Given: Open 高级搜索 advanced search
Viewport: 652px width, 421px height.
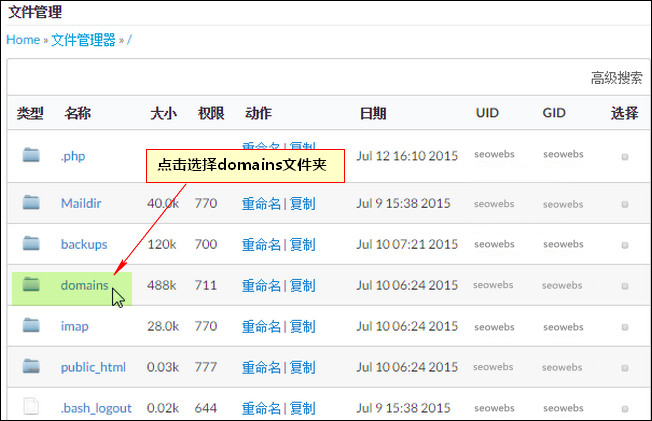Looking at the screenshot, I should 617,78.
